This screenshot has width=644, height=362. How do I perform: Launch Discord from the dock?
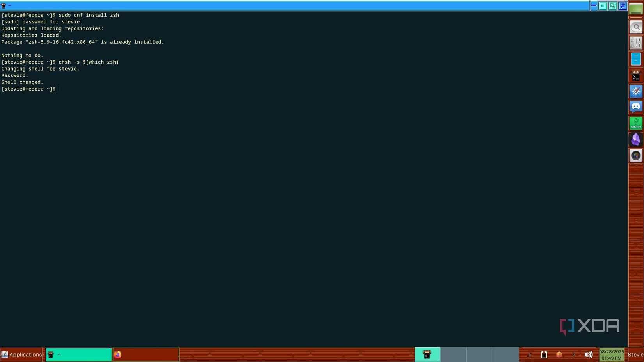pyautogui.click(x=635, y=107)
